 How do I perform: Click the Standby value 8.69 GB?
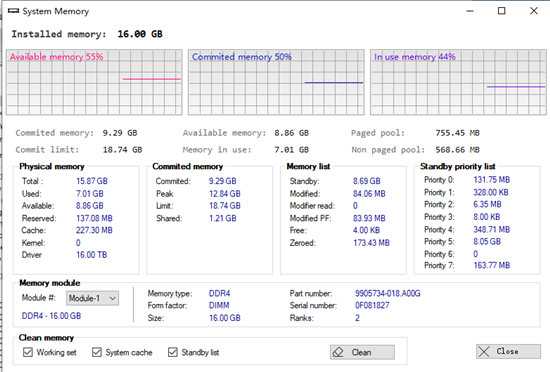367,181
